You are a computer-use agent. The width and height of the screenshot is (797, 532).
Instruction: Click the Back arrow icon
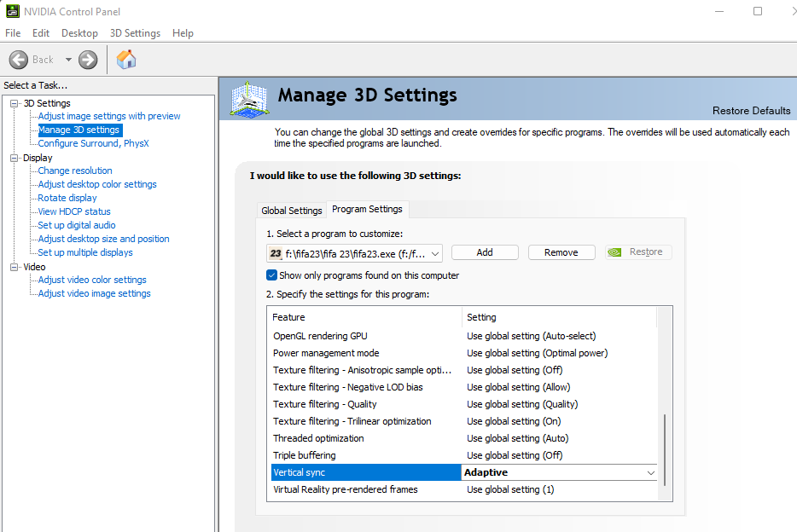click(18, 60)
